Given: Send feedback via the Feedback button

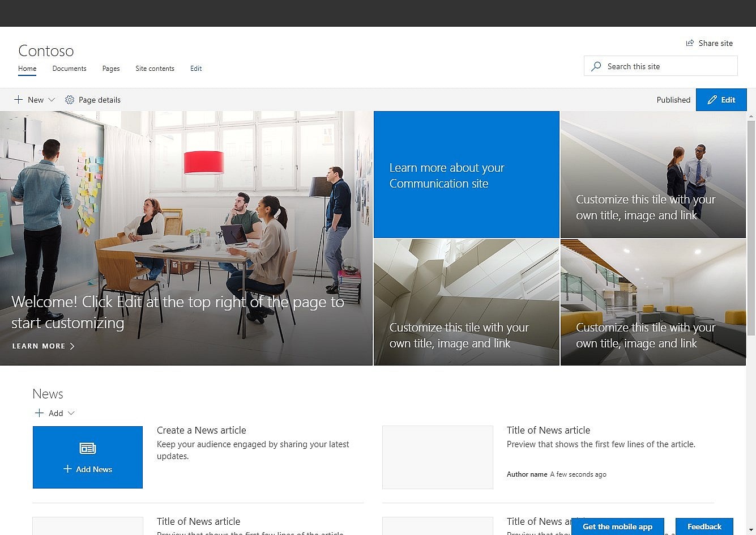Looking at the screenshot, I should point(704,526).
